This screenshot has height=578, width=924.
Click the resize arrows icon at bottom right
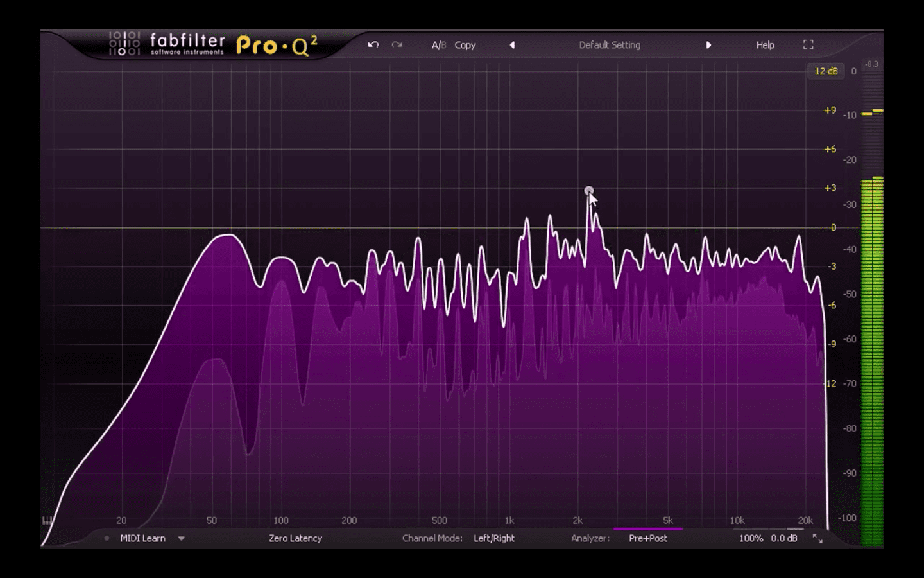point(817,539)
